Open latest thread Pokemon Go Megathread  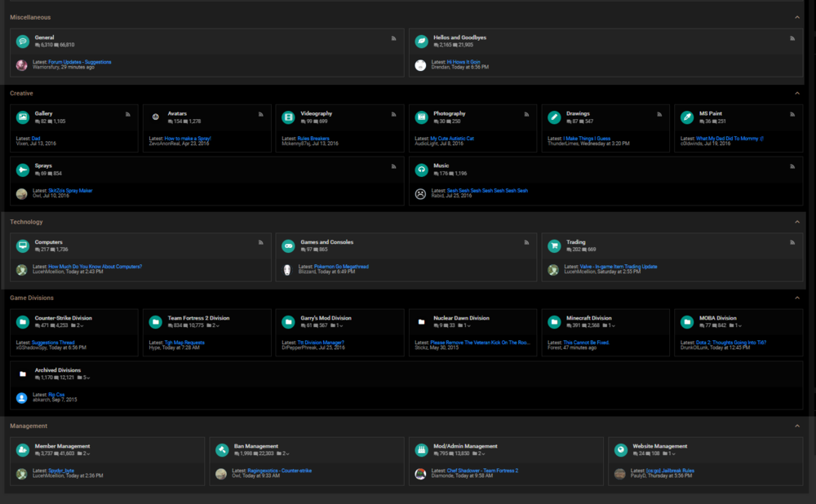pos(341,267)
